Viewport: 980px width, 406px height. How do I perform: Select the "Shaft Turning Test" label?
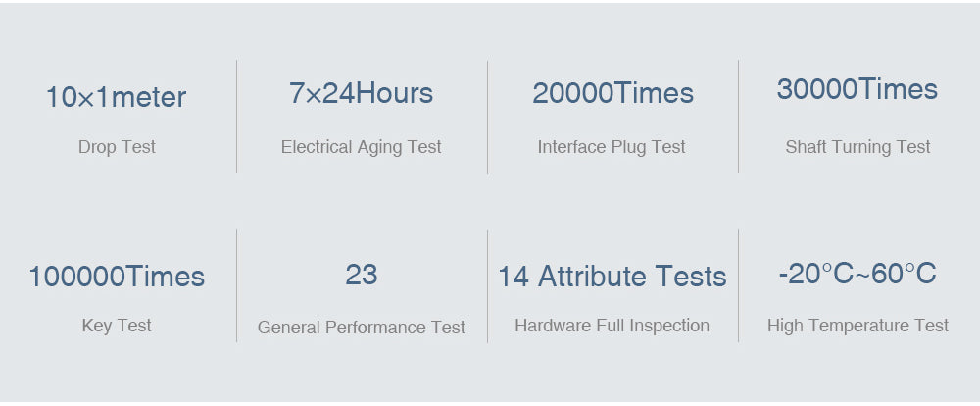[857, 147]
